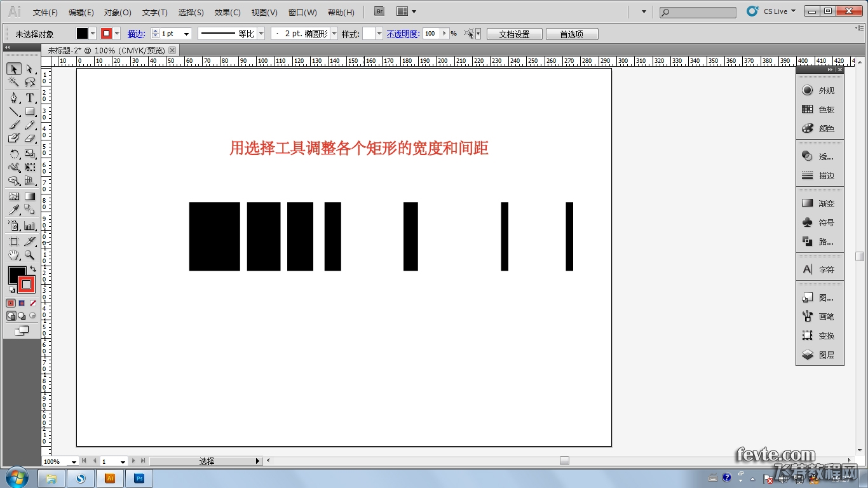Image resolution: width=868 pixels, height=488 pixels.
Task: Choose the Scale tool
Action: point(29,154)
